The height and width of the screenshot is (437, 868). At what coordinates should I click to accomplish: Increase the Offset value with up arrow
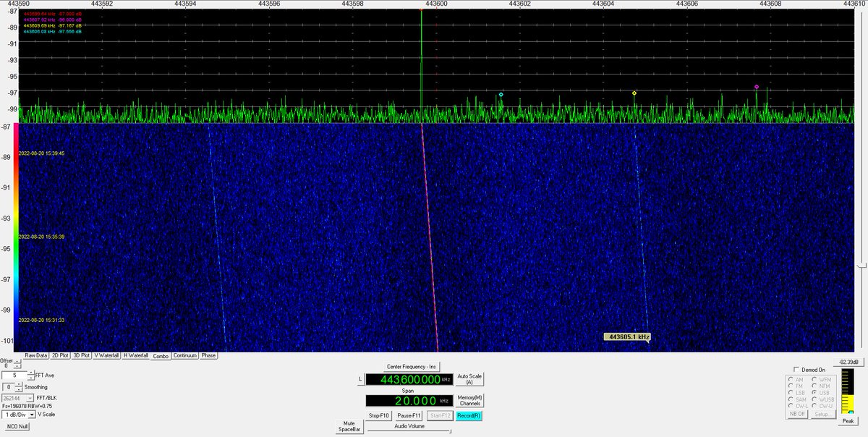(x=17, y=362)
